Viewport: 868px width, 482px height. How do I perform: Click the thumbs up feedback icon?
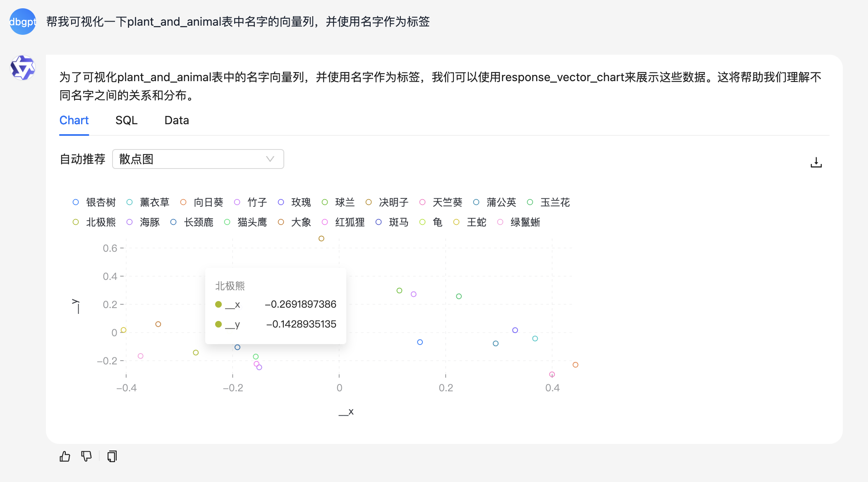[65, 456]
